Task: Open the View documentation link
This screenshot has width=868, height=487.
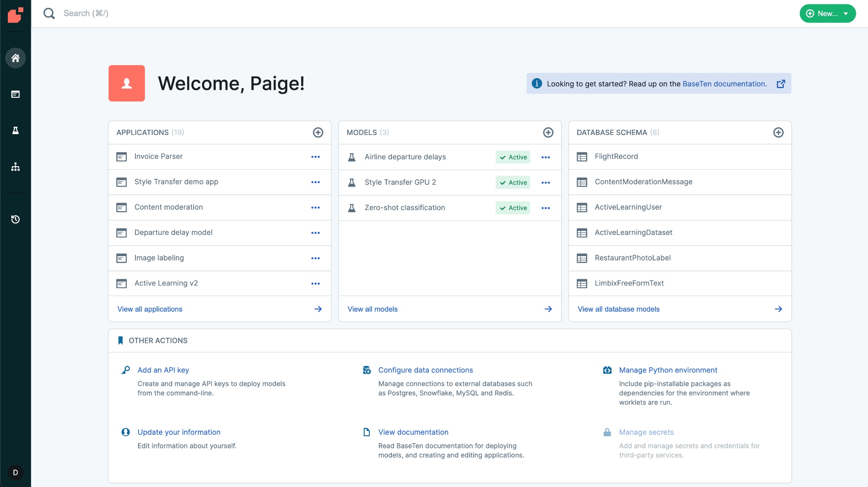Action: point(413,432)
